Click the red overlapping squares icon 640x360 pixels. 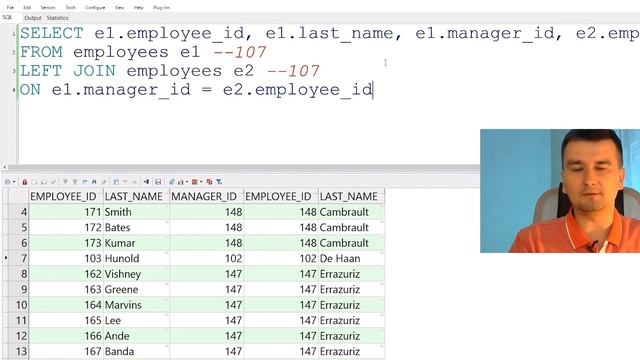[x=209, y=182]
